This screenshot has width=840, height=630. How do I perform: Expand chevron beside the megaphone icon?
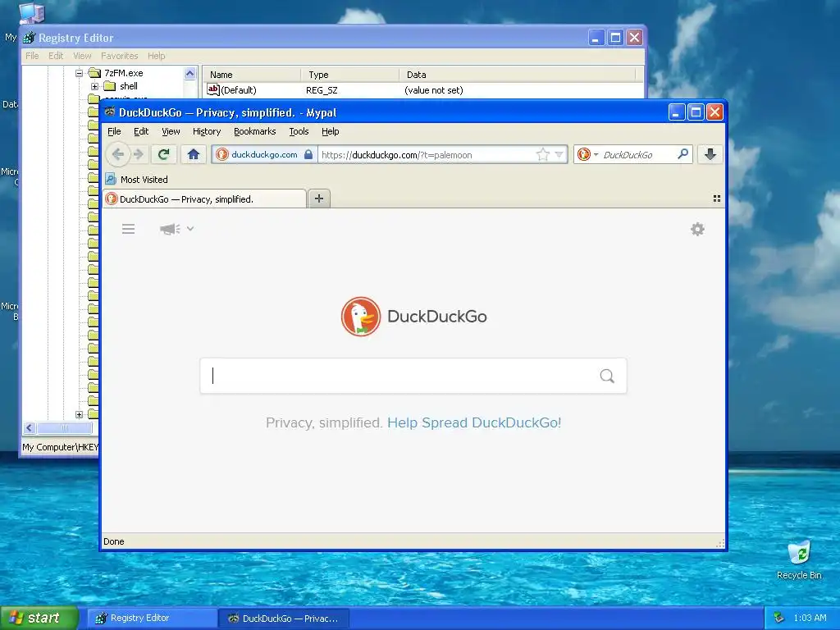[x=190, y=228]
